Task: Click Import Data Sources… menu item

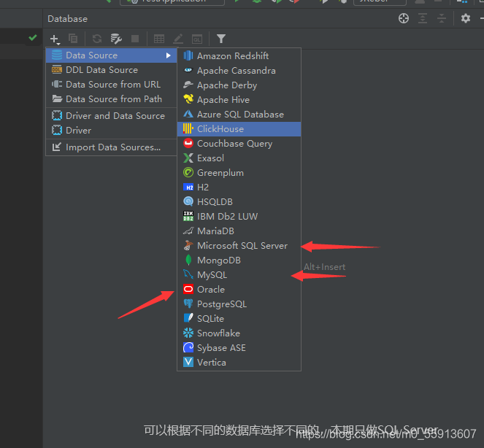Action: tap(111, 147)
